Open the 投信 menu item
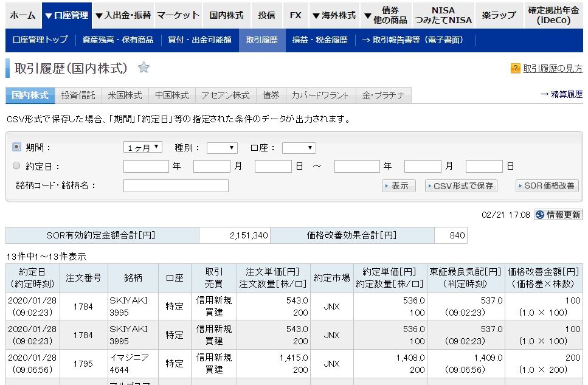The height and width of the screenshot is (385, 588). tap(266, 15)
